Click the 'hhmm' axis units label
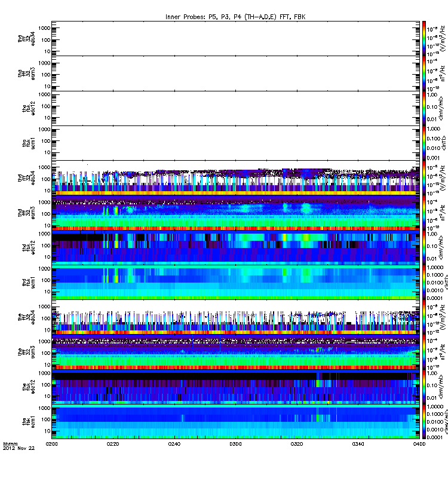 (x=10, y=444)
